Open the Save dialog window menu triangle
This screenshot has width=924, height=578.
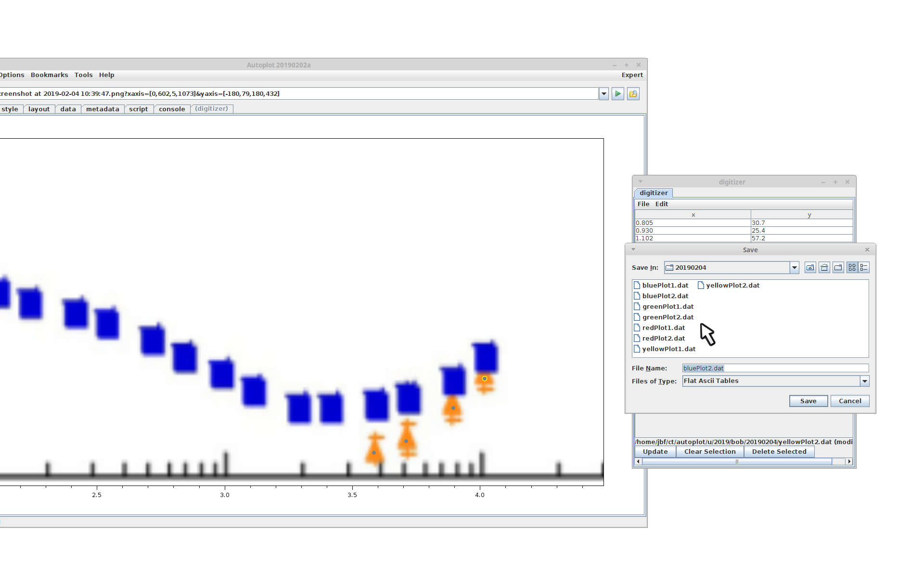(x=633, y=250)
